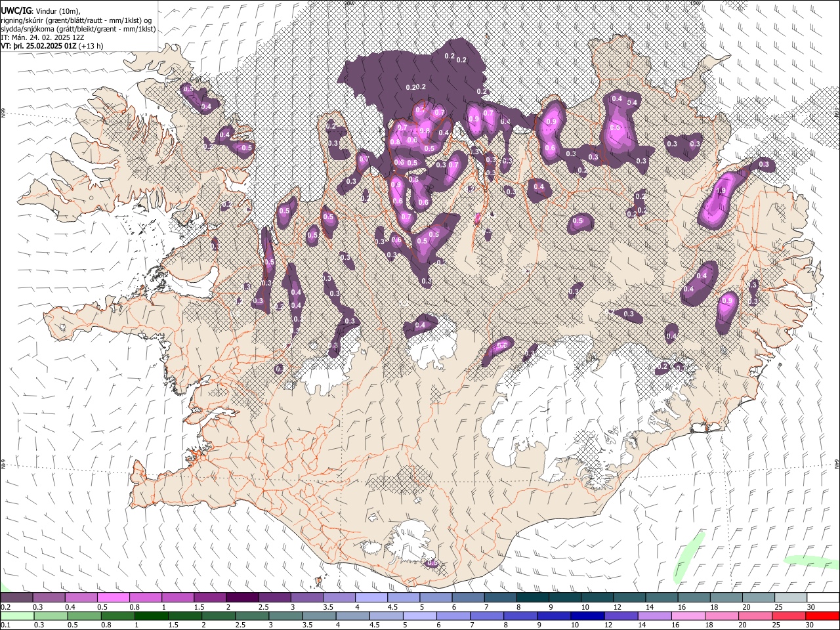Pick the hot pink 20 swatch in lower legend
This screenshot has height=630, width=840.
point(755,616)
